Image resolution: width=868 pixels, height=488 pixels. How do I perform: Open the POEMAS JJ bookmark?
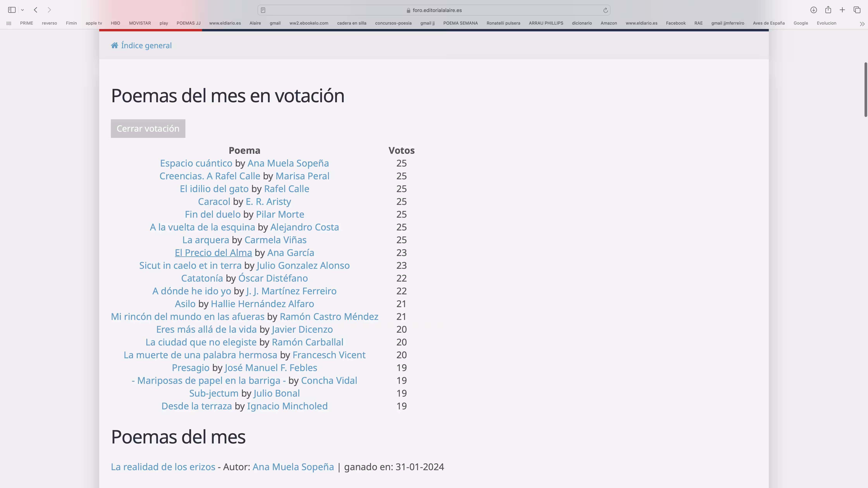click(188, 23)
